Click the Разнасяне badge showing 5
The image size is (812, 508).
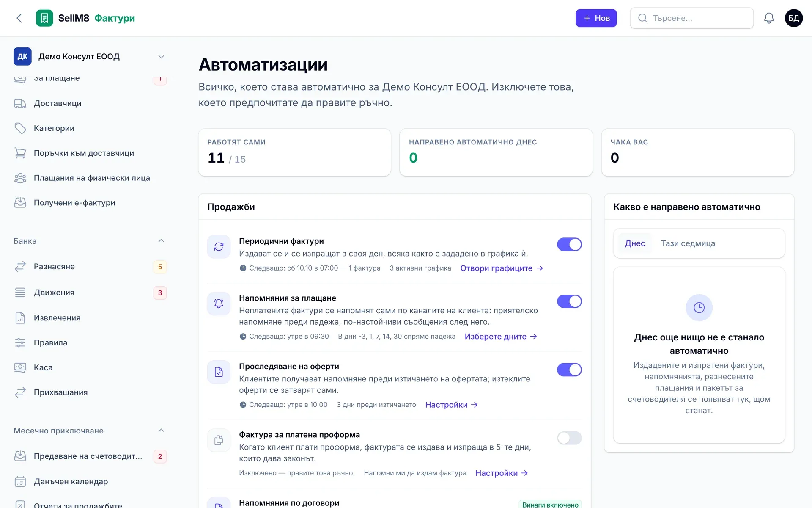click(160, 267)
